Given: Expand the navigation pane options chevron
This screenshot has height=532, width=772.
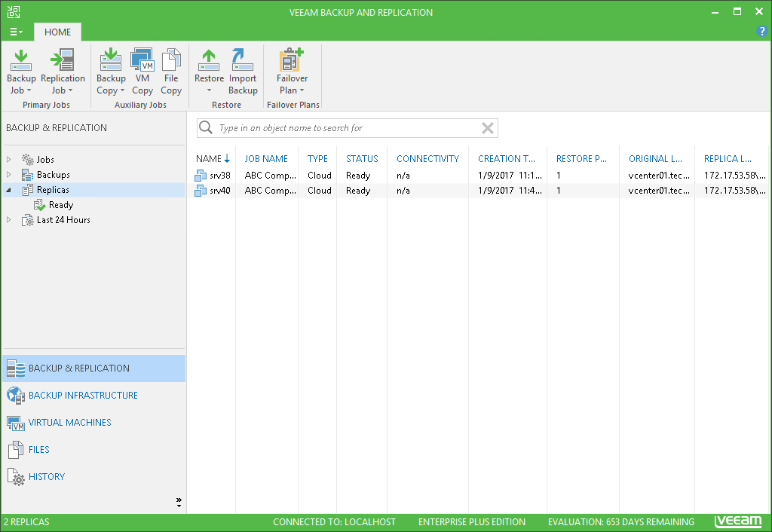Looking at the screenshot, I should pyautogui.click(x=179, y=503).
